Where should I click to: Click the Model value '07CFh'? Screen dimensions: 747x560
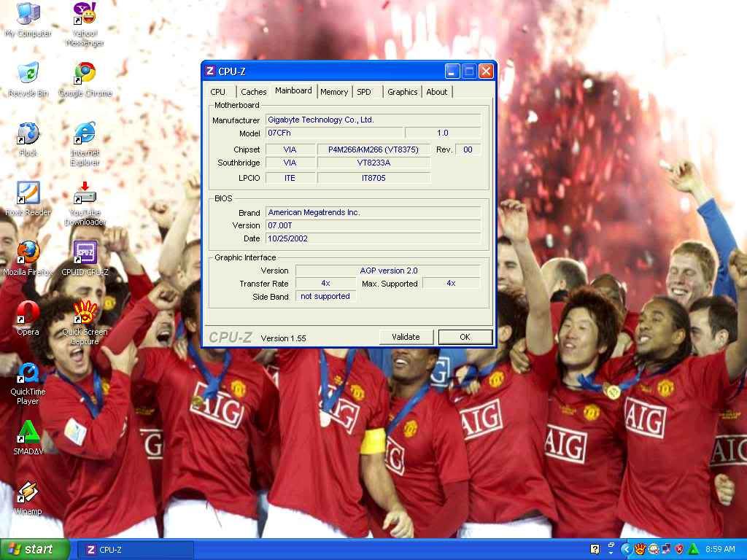(334, 133)
